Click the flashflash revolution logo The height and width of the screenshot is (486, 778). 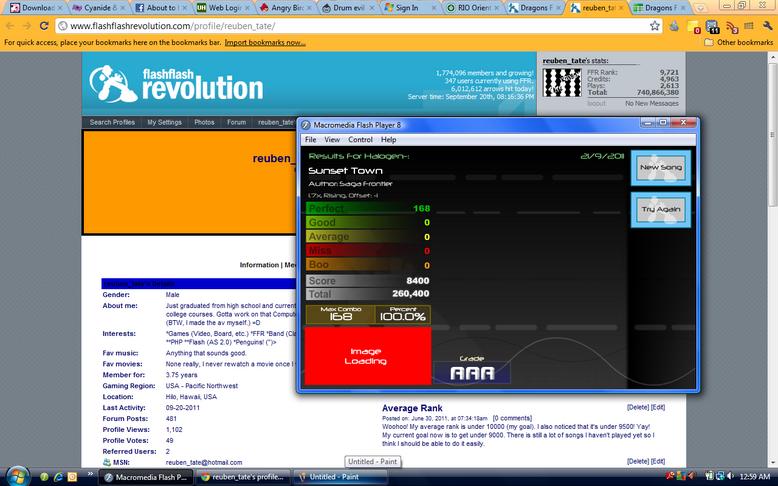176,84
